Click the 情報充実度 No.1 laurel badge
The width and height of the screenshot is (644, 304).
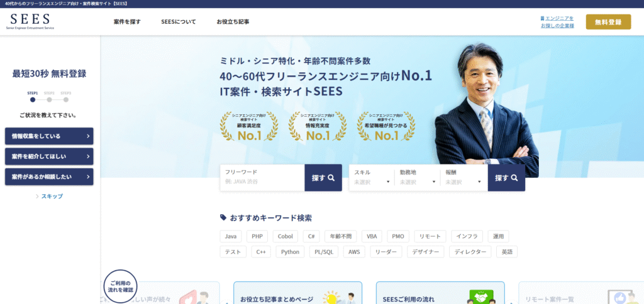click(x=318, y=126)
